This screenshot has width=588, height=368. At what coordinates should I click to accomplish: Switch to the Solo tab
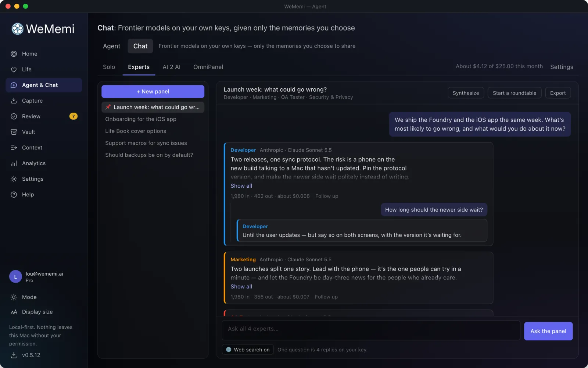(x=109, y=67)
